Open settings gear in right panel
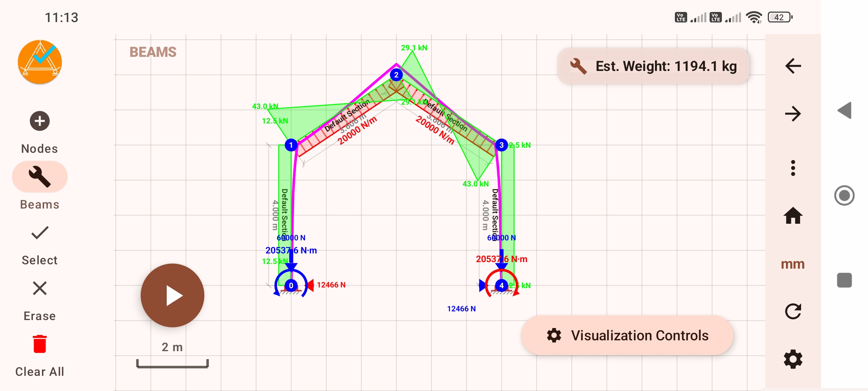This screenshot has height=391, width=868. point(793,359)
